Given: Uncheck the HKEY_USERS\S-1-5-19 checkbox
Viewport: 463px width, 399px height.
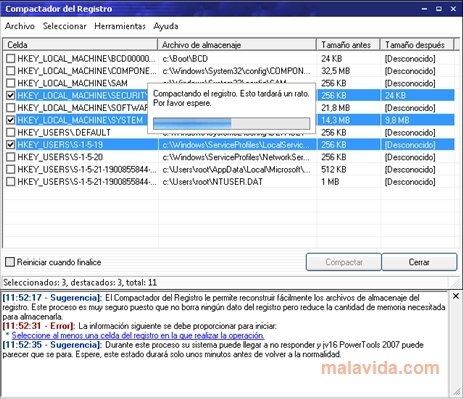Looking at the screenshot, I should (11, 145).
